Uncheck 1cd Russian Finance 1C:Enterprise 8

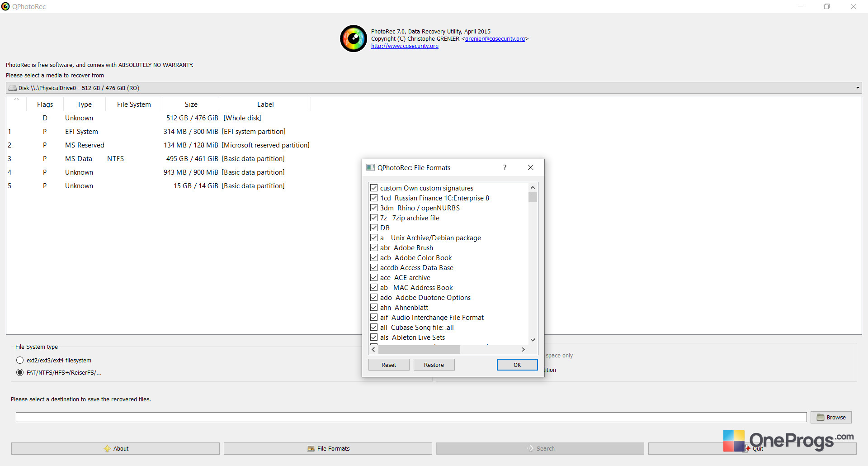coord(374,198)
